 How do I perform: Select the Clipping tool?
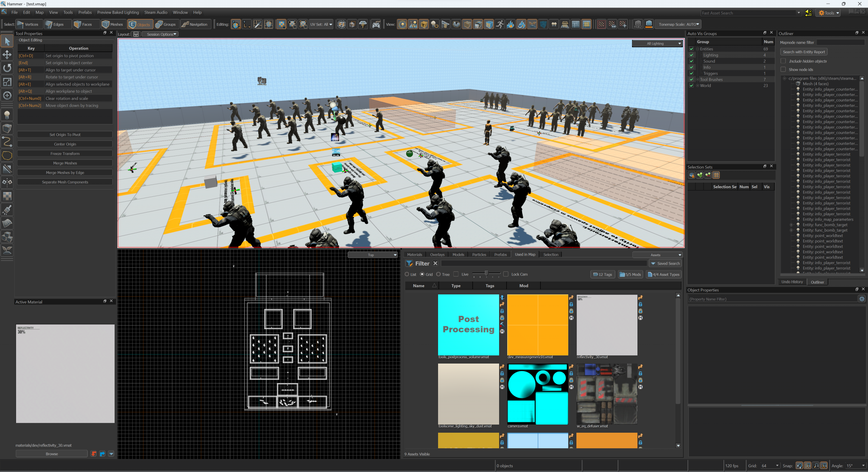pyautogui.click(x=7, y=169)
